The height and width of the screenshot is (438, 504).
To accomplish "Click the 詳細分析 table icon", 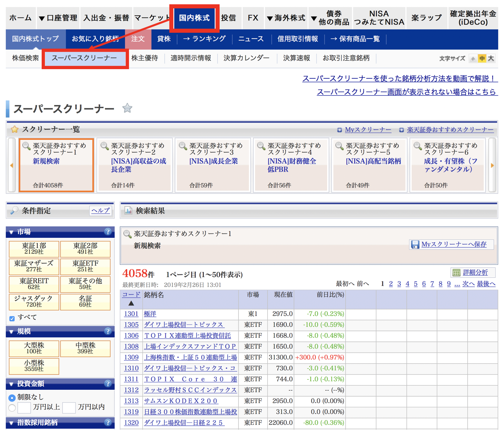I will 456,273.
